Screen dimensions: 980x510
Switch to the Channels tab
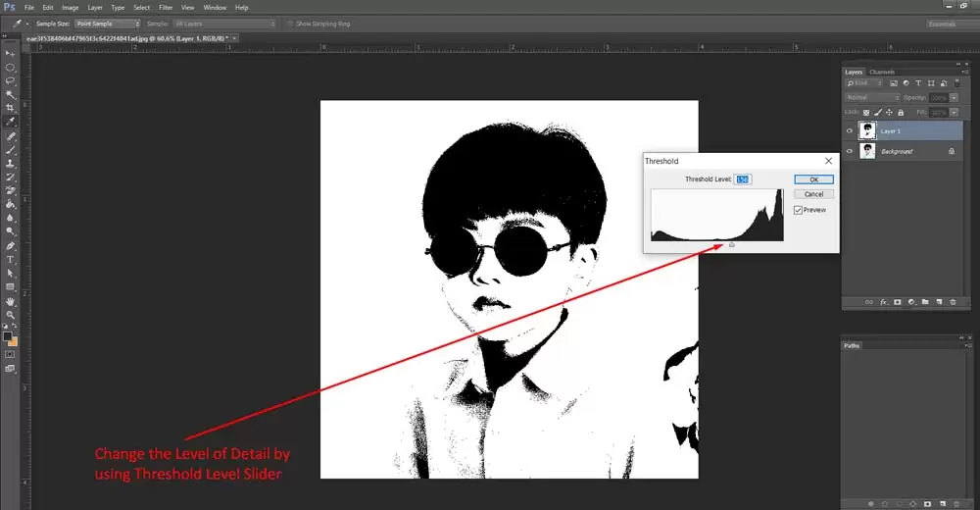[882, 72]
